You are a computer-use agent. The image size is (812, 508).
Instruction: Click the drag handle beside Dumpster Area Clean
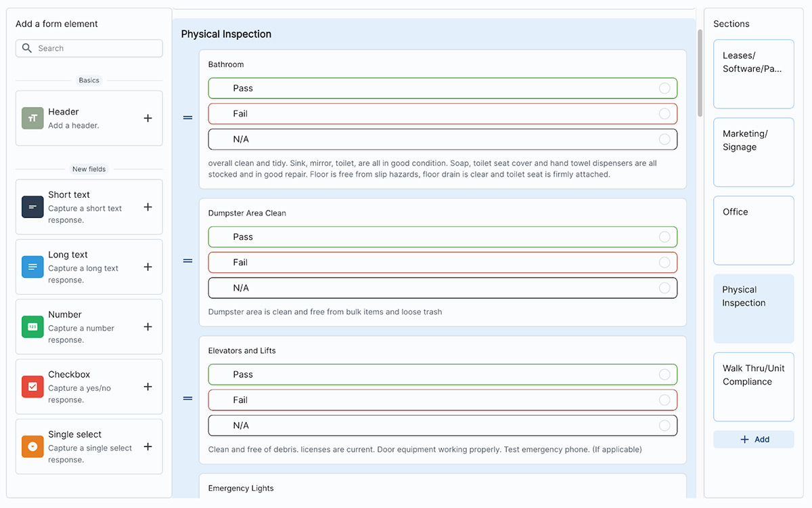(187, 261)
